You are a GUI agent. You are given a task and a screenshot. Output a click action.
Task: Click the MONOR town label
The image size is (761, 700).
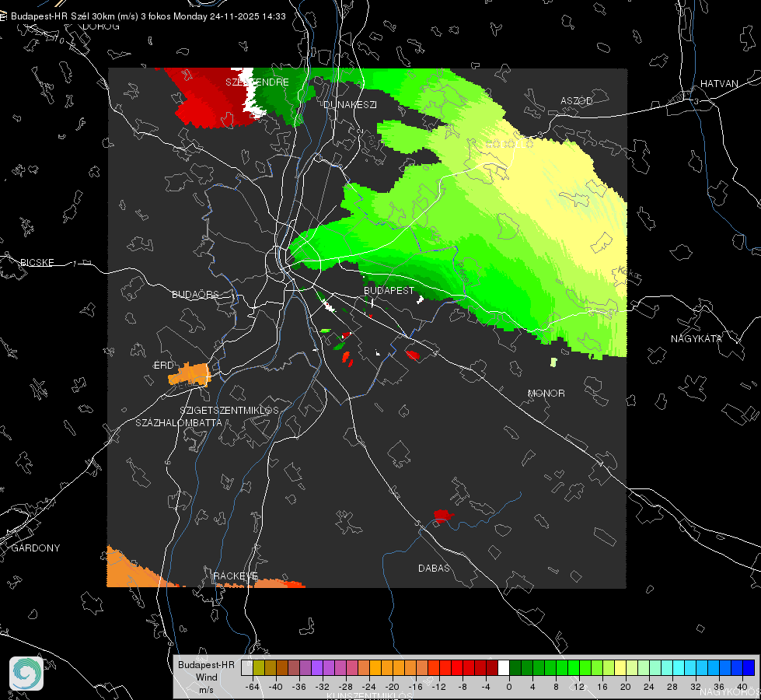pos(546,394)
